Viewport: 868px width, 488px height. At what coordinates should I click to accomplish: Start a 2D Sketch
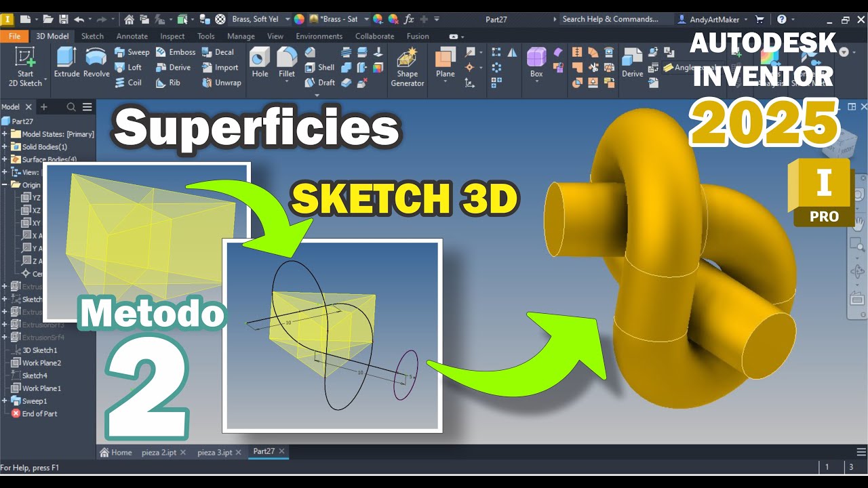(x=25, y=67)
